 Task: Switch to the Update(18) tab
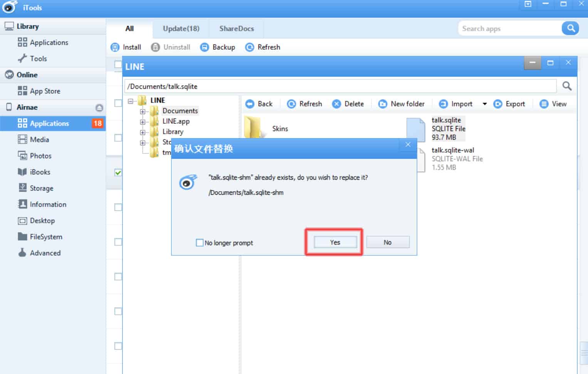[181, 29]
